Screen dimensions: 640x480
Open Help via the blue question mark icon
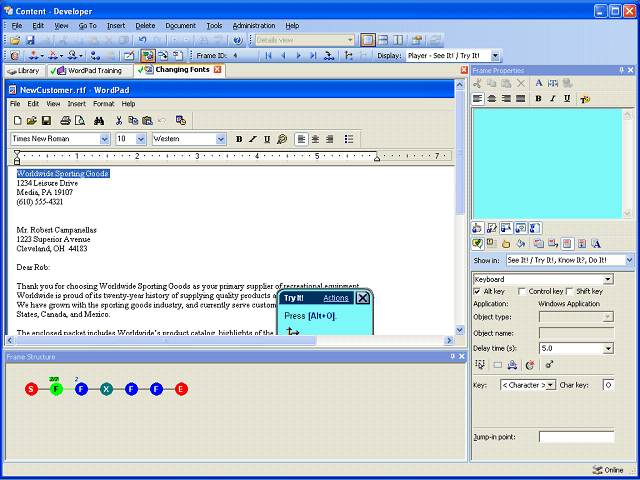(238, 40)
